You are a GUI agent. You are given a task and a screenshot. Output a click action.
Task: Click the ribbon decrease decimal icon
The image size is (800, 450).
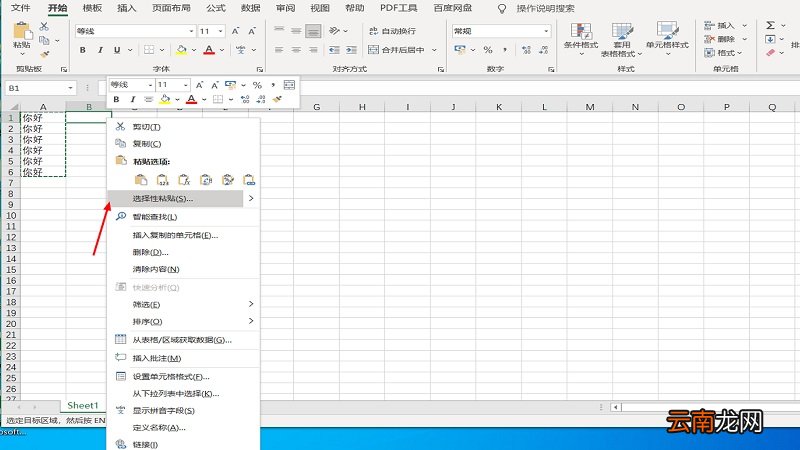(543, 49)
